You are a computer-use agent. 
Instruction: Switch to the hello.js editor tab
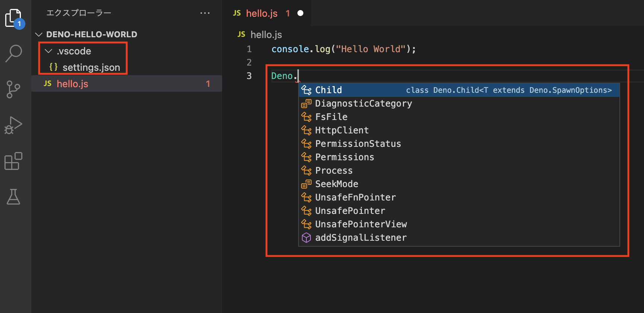(x=262, y=13)
